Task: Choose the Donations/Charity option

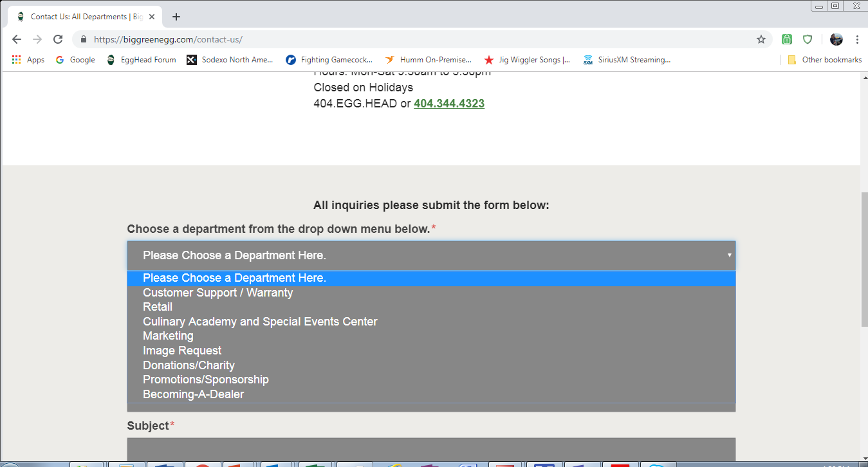Action: coord(431,365)
